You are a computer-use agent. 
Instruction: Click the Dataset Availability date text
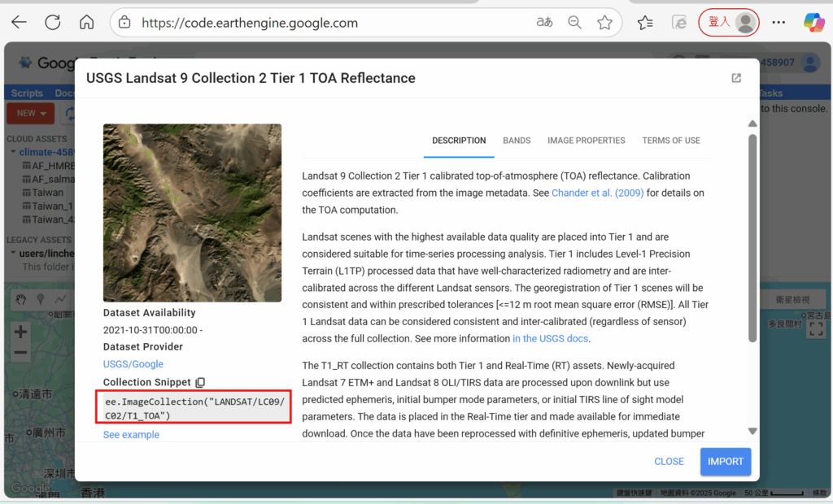tap(153, 330)
